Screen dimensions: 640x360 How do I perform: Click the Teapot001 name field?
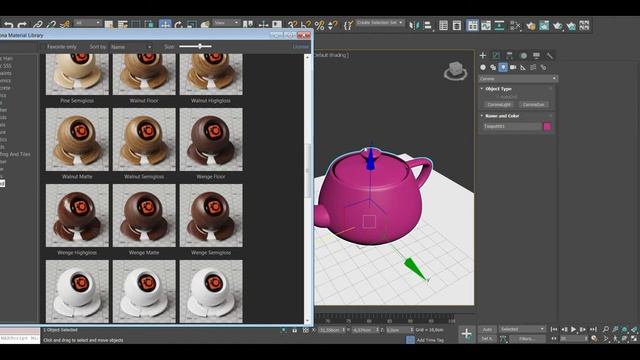click(x=512, y=127)
